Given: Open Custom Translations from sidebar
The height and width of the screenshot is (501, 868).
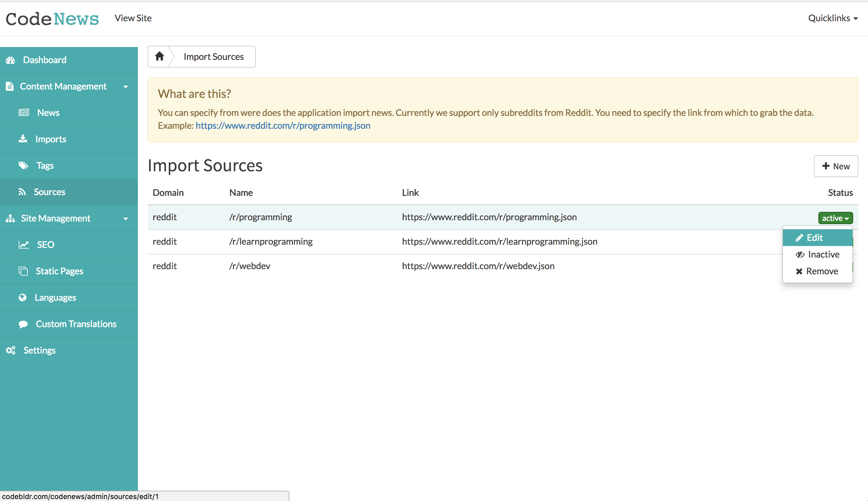Looking at the screenshot, I should [76, 324].
